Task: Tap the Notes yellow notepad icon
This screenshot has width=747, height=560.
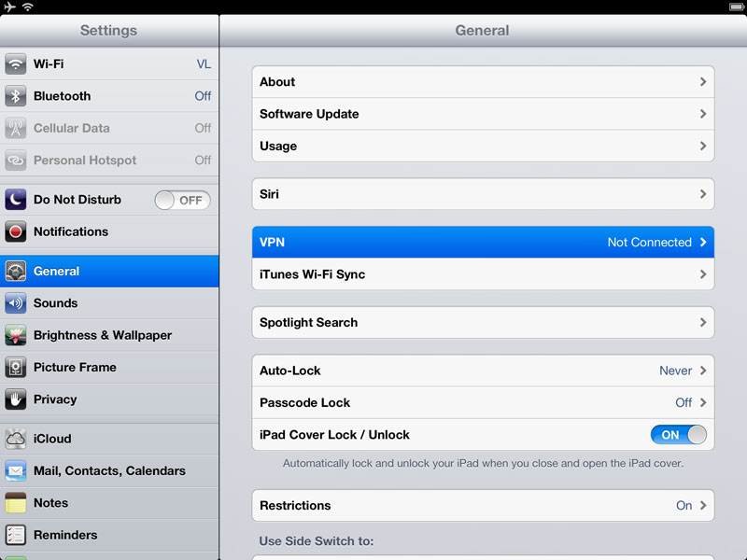Action: [x=15, y=503]
